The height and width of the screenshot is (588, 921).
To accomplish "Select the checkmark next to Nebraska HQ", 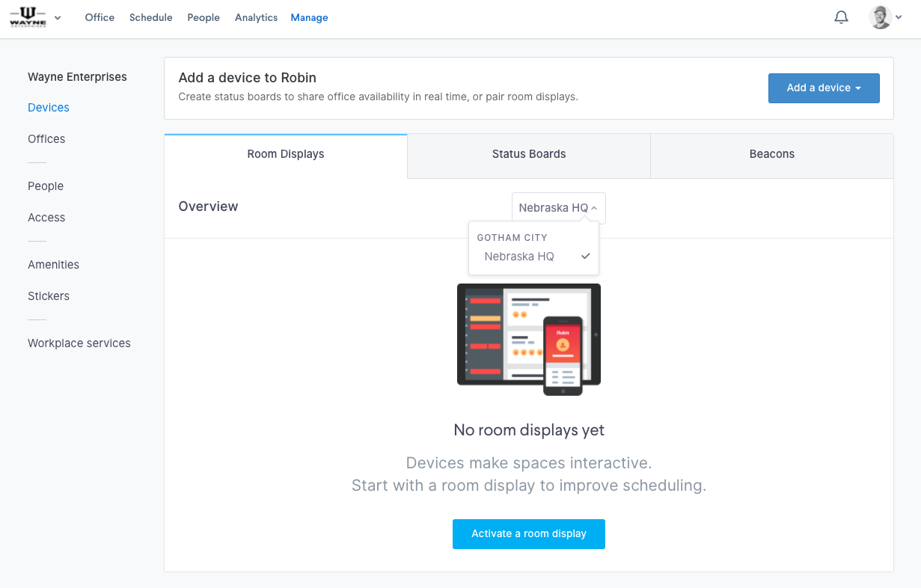I will tap(585, 256).
